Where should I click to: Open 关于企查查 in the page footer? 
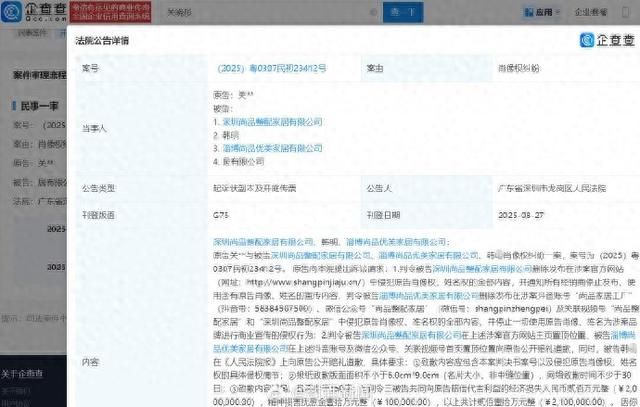(22, 374)
